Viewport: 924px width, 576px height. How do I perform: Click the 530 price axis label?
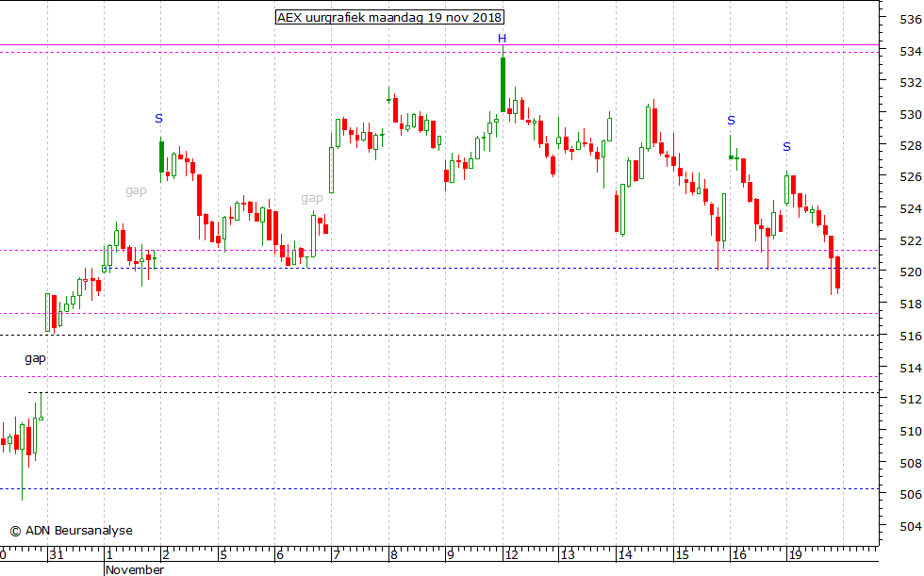pos(911,115)
